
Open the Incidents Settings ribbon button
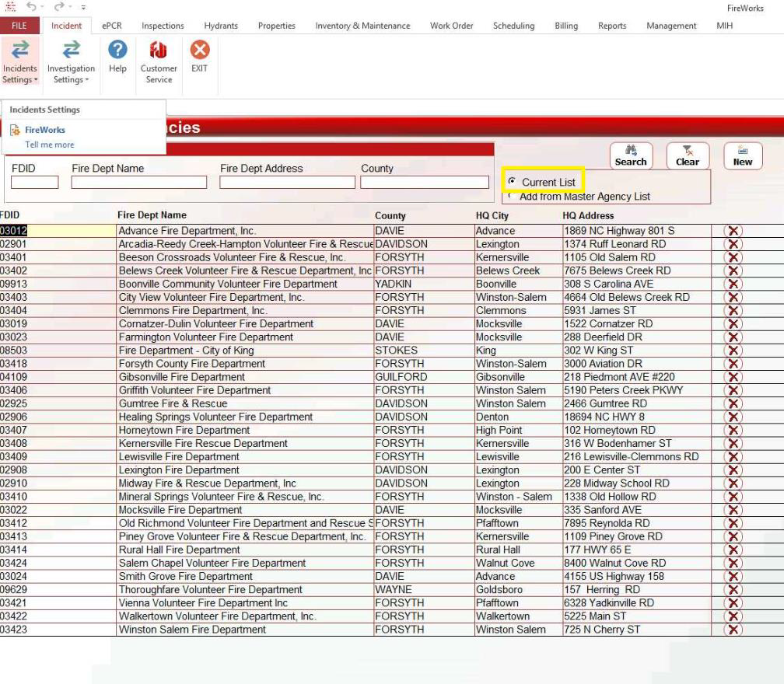coord(20,63)
